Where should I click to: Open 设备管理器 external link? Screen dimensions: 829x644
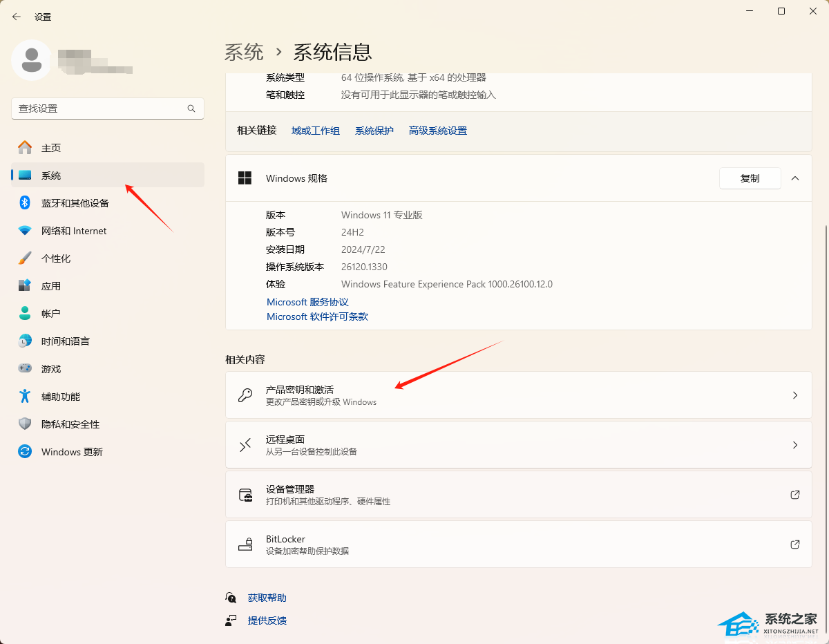click(795, 495)
